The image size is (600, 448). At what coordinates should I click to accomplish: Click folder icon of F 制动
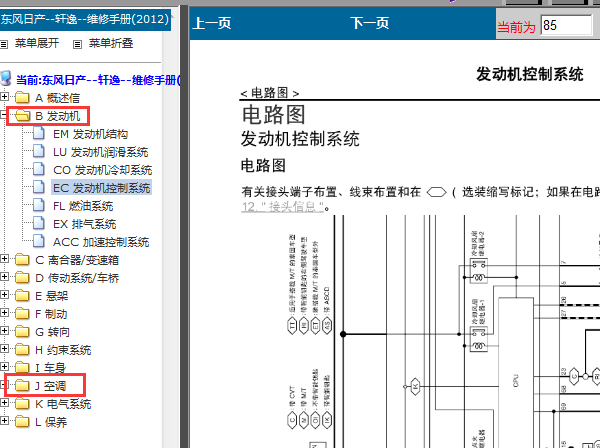[22, 314]
